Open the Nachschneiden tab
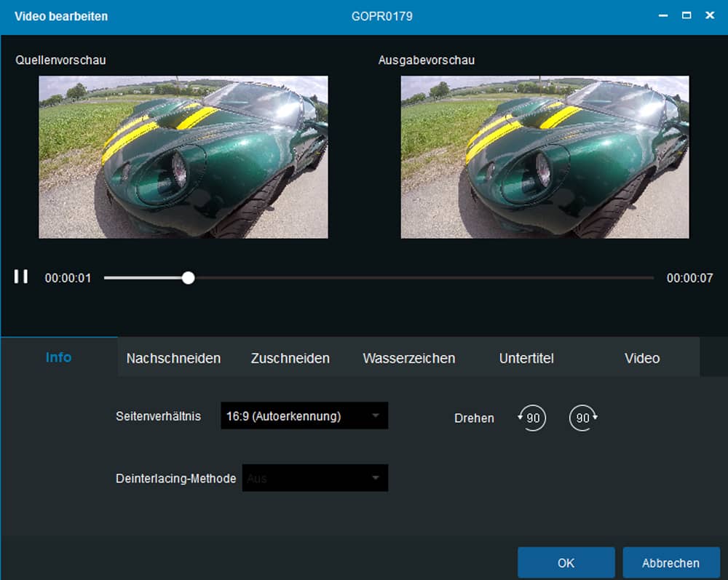This screenshot has height=580, width=728. [173, 358]
